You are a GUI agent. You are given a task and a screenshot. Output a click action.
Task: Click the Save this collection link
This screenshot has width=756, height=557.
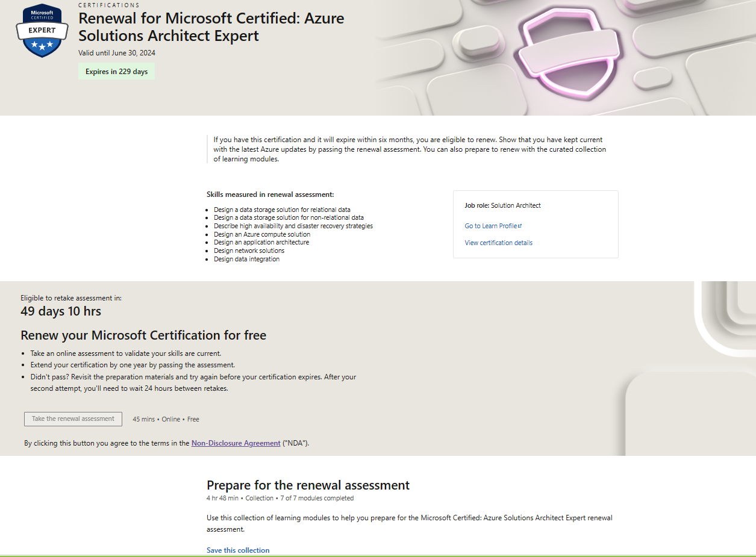pos(238,550)
